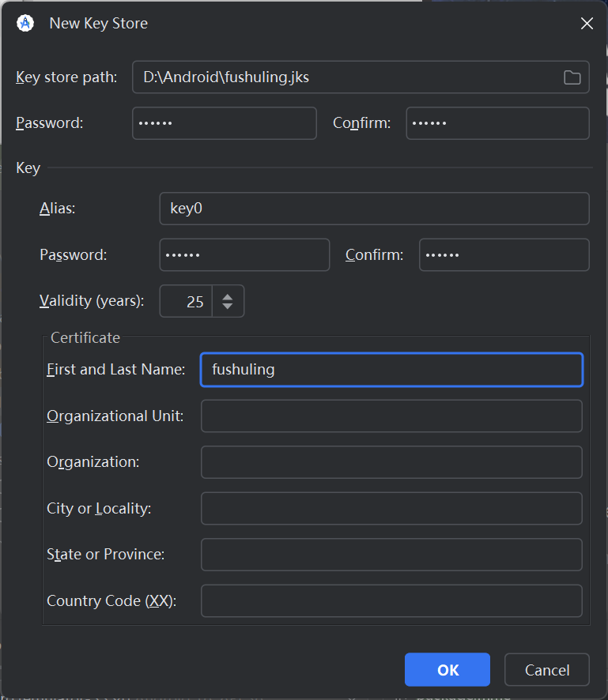This screenshot has width=608, height=700.
Task: Edit the Alias field containing key0
Action: click(x=374, y=209)
